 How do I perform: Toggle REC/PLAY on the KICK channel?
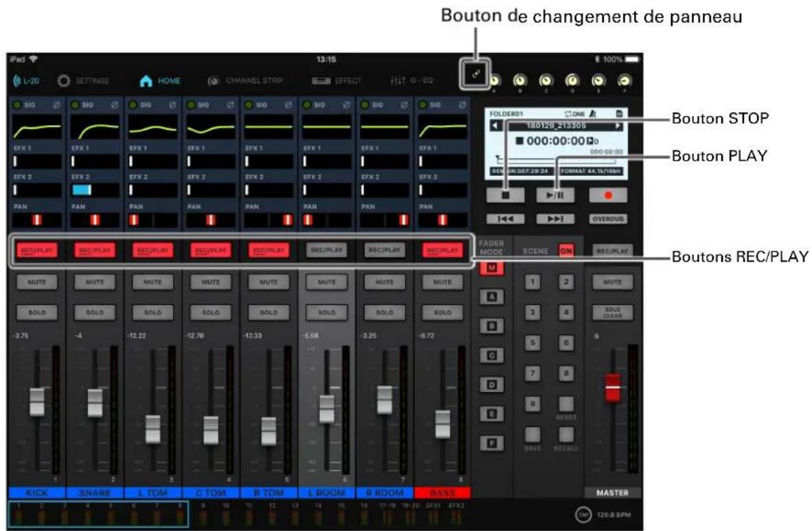coord(36,250)
